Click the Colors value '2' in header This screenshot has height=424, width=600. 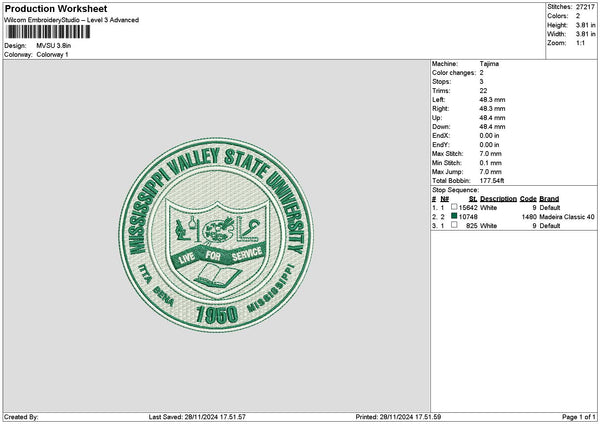pyautogui.click(x=578, y=16)
